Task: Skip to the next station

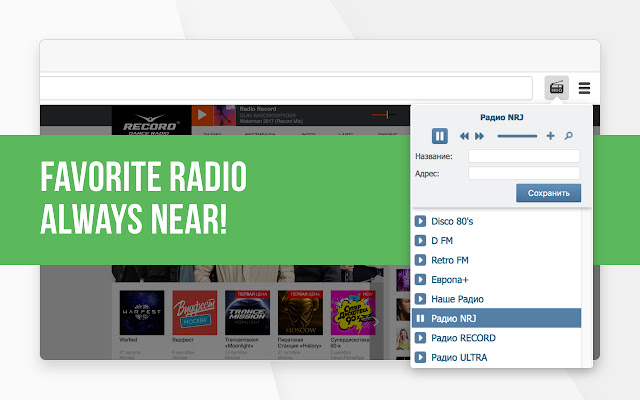Action: (x=480, y=136)
